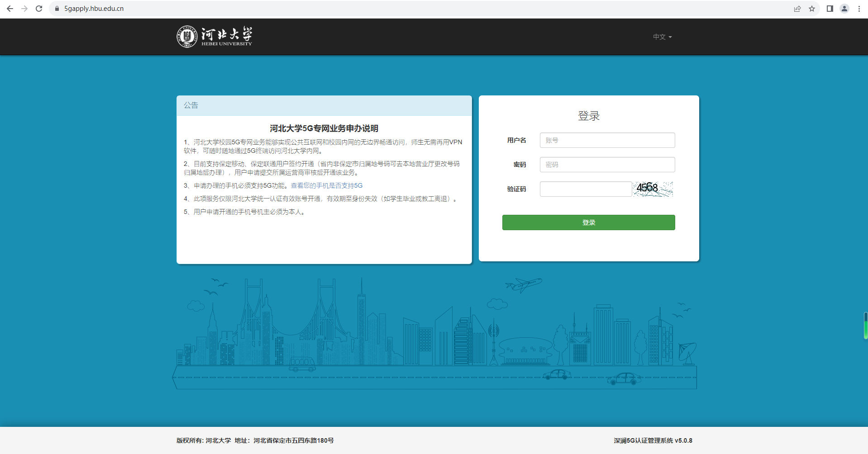The height and width of the screenshot is (454, 868).
Task: Click the address bar URL 5gapply.hbu.edu.cn
Action: (94, 9)
